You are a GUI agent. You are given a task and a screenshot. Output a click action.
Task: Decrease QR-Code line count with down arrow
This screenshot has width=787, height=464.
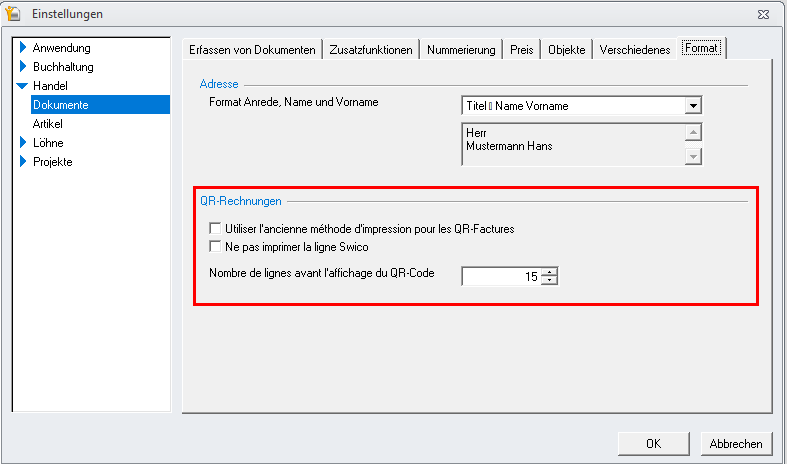550,280
